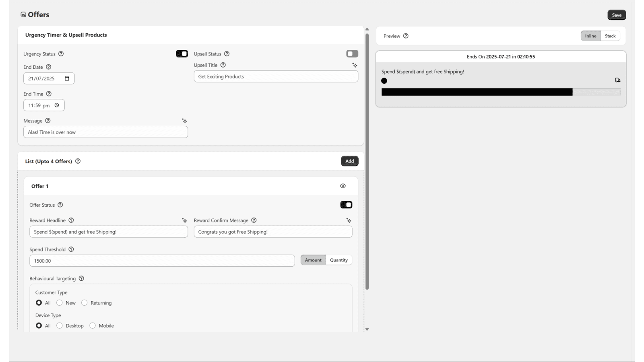Click the black progress bar in preview
The height and width of the screenshot is (362, 644).
click(477, 92)
